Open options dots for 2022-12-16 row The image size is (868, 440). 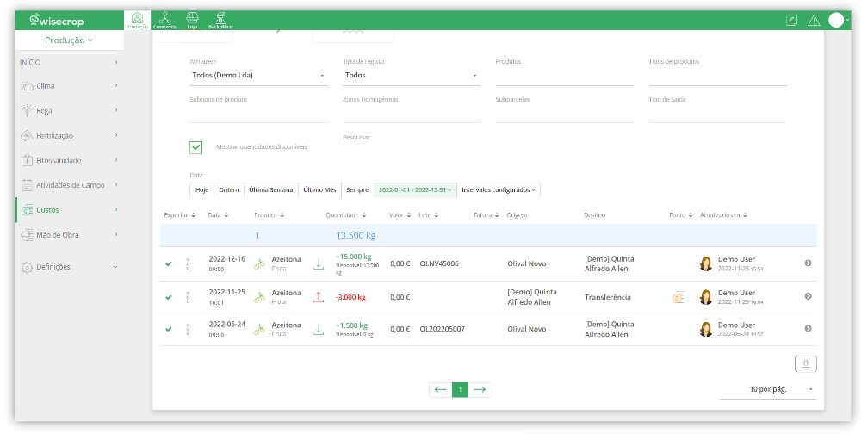189,264
